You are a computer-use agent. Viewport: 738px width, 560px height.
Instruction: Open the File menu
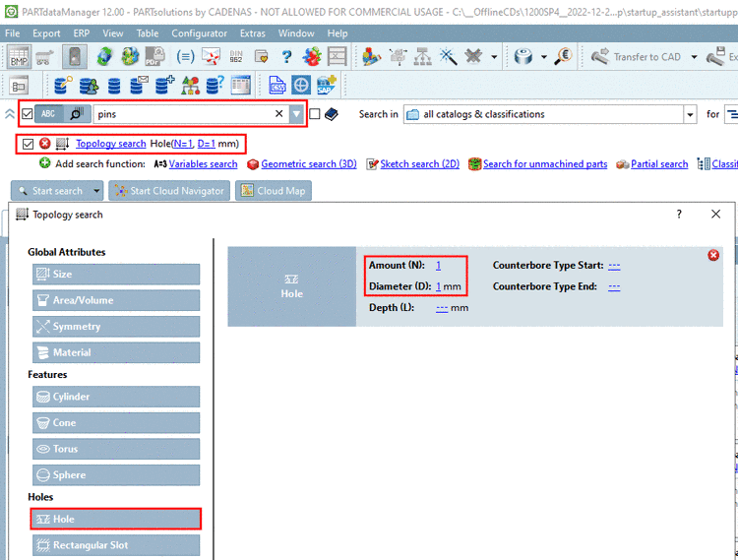pyautogui.click(x=12, y=33)
